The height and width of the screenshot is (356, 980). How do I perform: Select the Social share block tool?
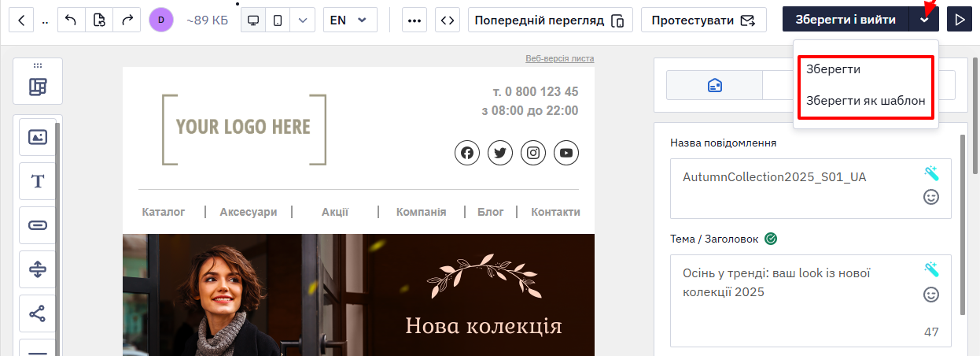click(x=38, y=313)
